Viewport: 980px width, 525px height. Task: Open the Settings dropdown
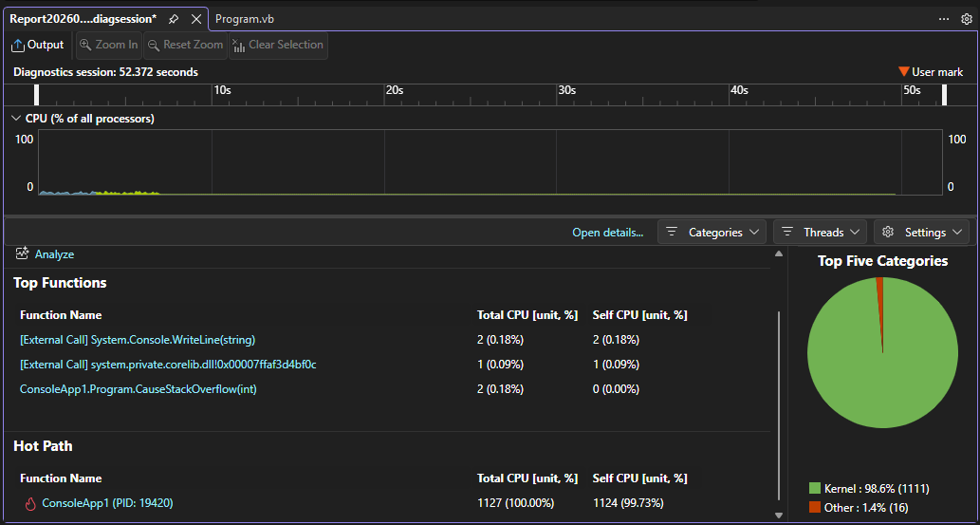(920, 232)
